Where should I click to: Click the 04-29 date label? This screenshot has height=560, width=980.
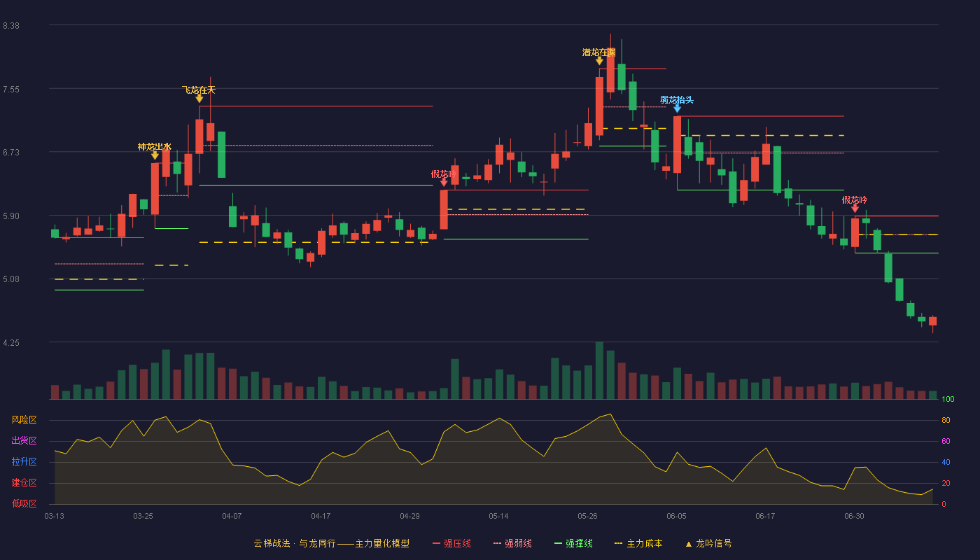410,516
